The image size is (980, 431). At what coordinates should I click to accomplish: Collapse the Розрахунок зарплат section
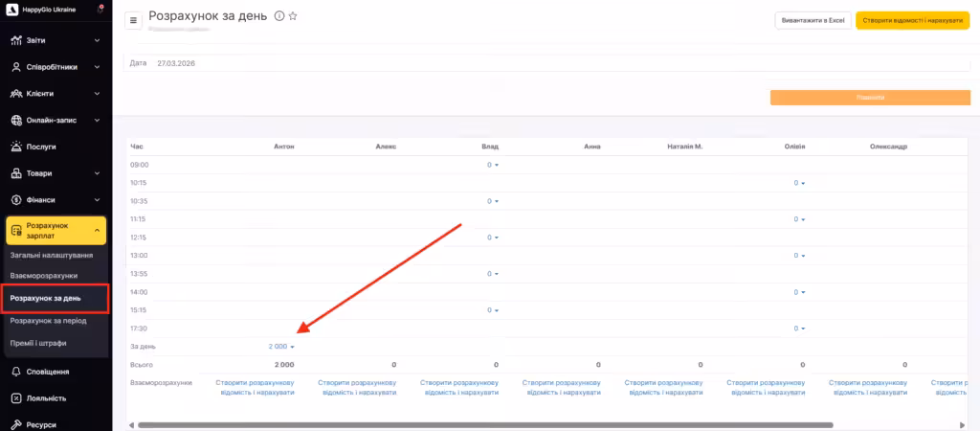click(x=98, y=230)
